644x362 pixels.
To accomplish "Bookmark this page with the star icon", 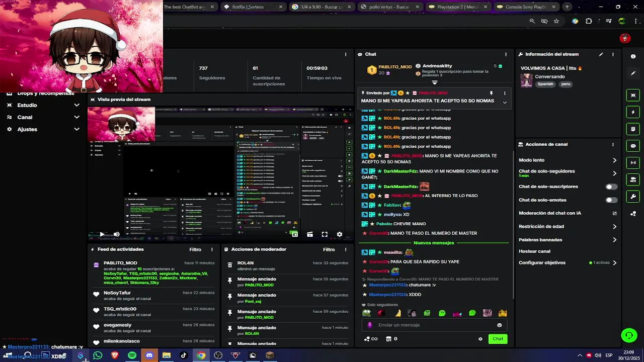I will coord(556,21).
